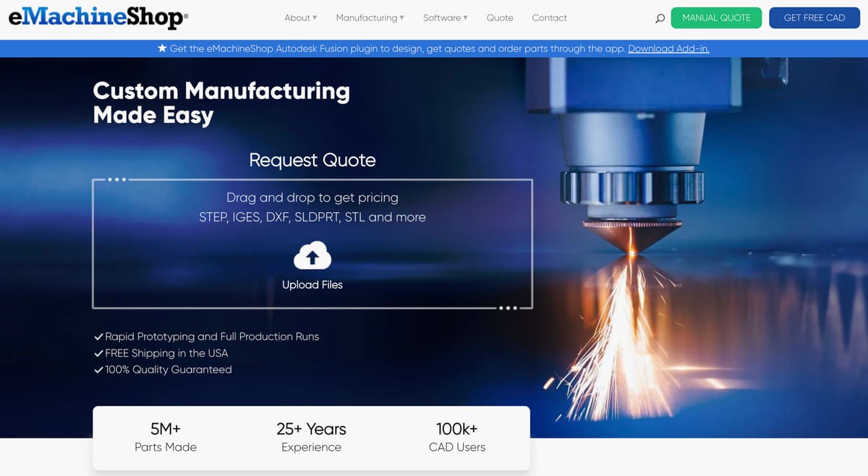This screenshot has width=868, height=476.
Task: Click the drag and drop upload area
Action: [x=312, y=244]
